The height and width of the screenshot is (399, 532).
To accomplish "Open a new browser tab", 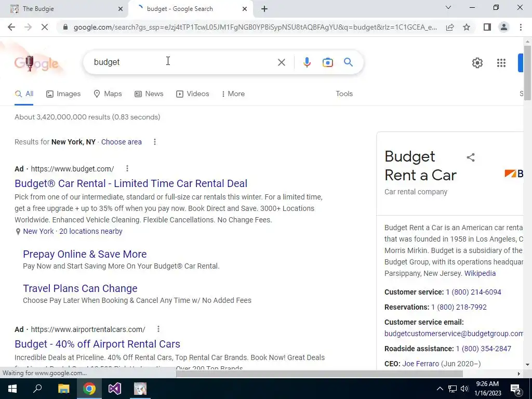I will 264,9.
